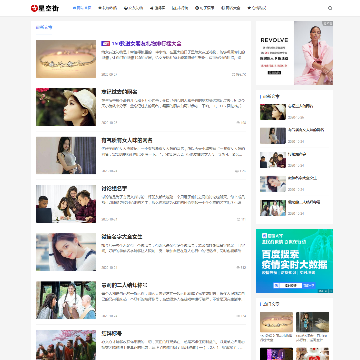Click the black button in REVOLVE ad
This screenshot has height=360, width=360.
pos(274,73)
